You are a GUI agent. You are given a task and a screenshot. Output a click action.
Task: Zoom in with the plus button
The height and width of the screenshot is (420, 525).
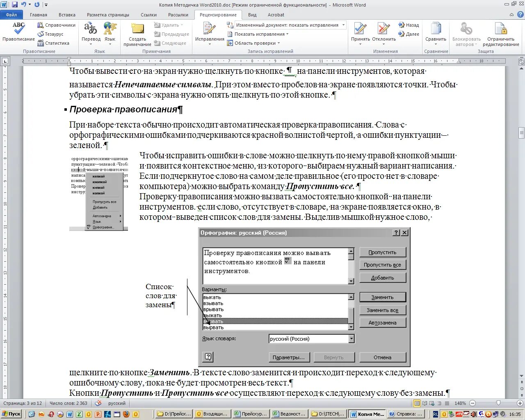[520, 403]
